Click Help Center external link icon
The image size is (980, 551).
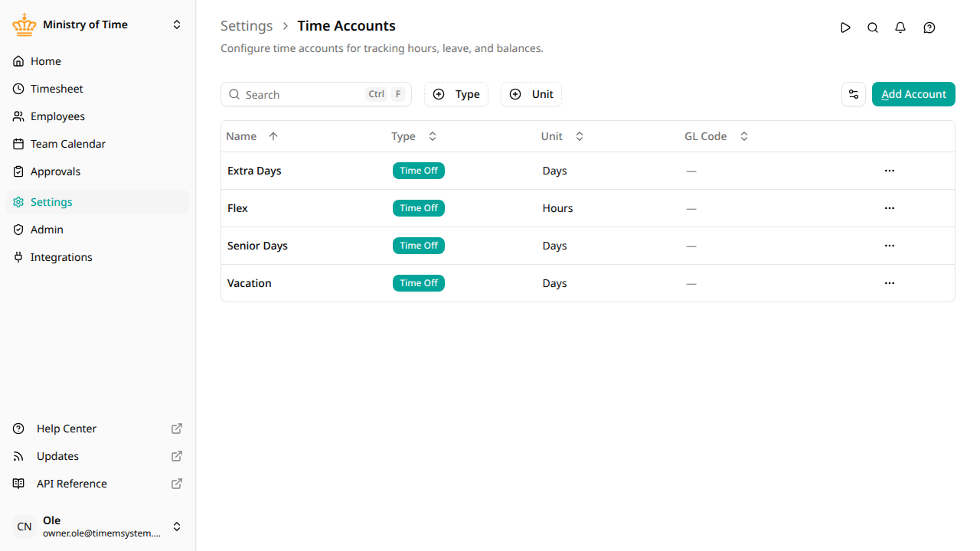pos(177,429)
